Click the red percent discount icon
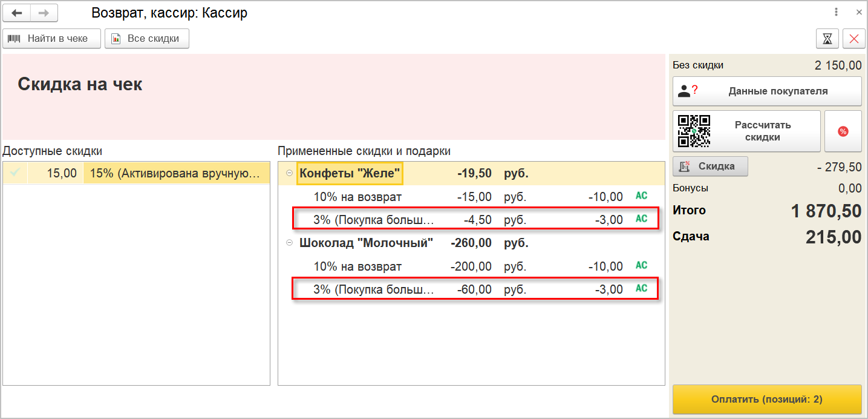Image resolution: width=868 pixels, height=419 pixels. [843, 131]
